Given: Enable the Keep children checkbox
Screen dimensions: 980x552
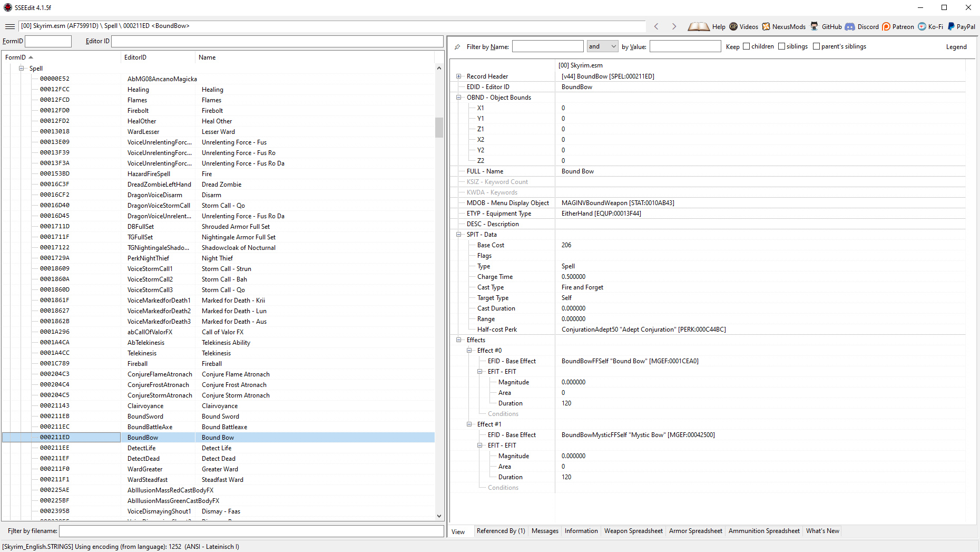Looking at the screenshot, I should pyautogui.click(x=746, y=46).
